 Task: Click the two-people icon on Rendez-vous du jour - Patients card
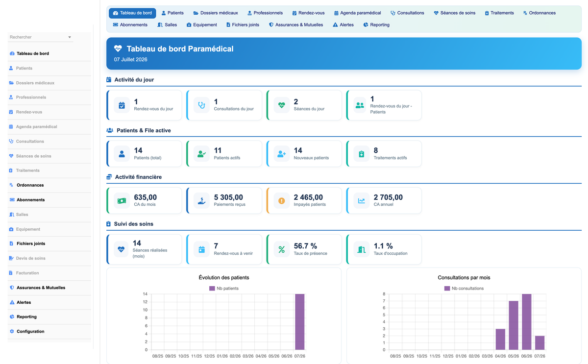(x=360, y=105)
